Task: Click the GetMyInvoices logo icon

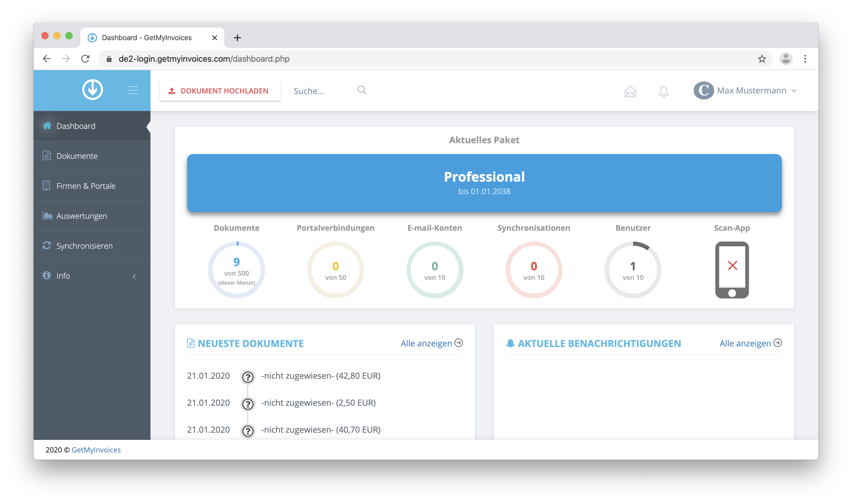Action: (92, 90)
